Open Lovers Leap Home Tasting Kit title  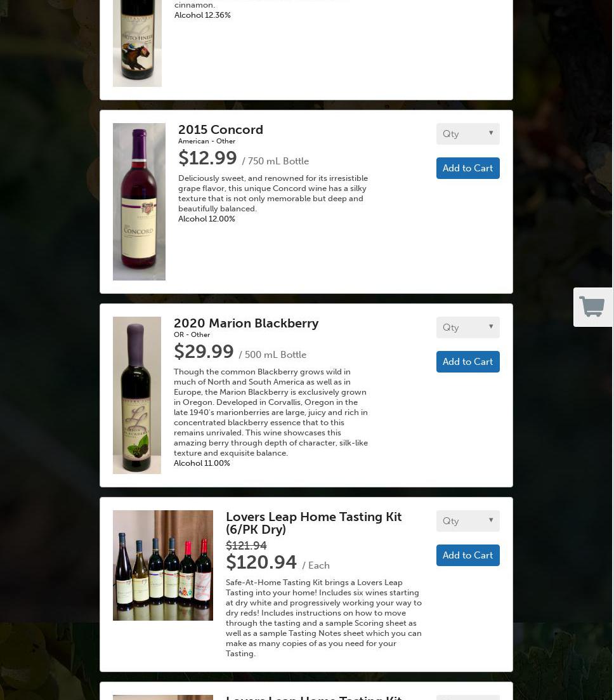[314, 523]
